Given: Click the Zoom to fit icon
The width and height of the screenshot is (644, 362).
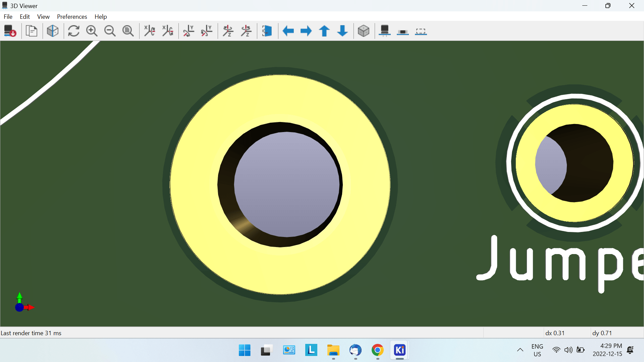Looking at the screenshot, I should click(128, 31).
